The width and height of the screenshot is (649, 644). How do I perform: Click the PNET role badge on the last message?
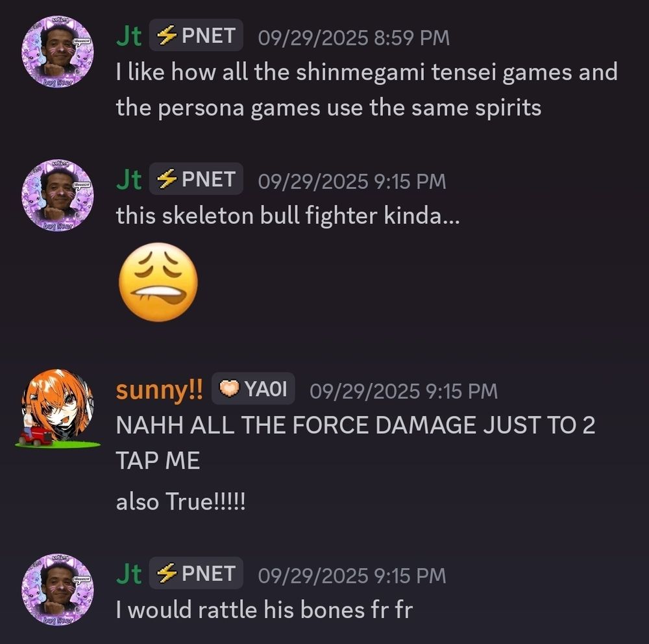[x=196, y=575]
